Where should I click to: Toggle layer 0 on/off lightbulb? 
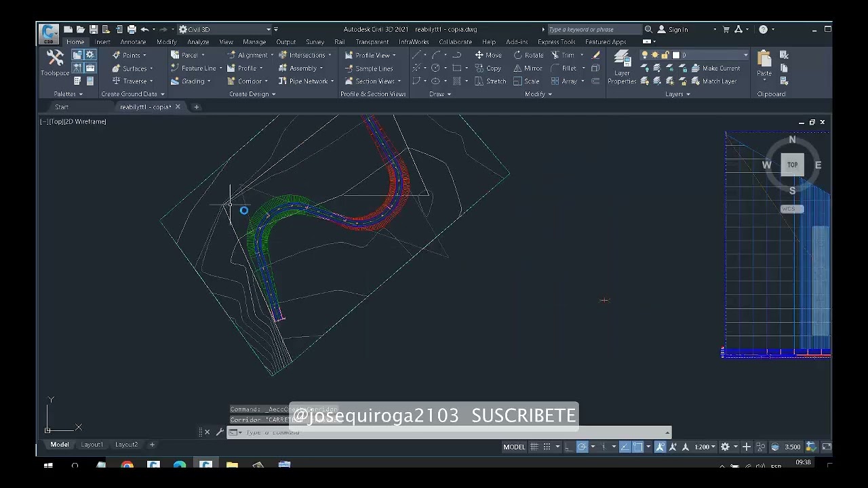[644, 55]
